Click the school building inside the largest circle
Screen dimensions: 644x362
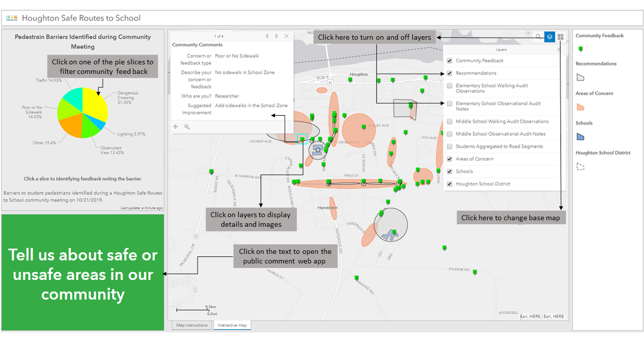(391, 235)
